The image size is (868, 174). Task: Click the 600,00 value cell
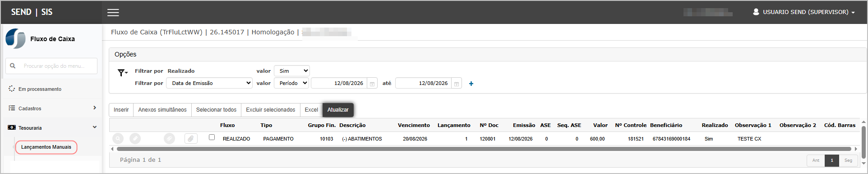click(x=597, y=139)
